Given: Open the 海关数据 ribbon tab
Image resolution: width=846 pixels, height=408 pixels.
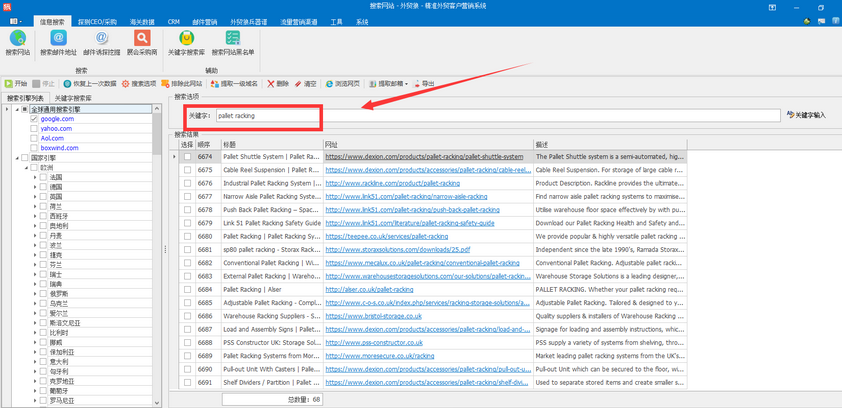Looking at the screenshot, I should 142,22.
